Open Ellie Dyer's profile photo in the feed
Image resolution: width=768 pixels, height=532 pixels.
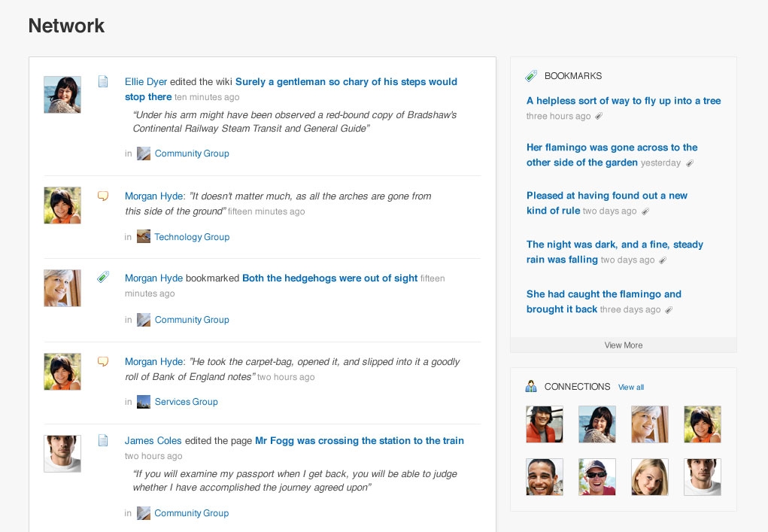point(62,95)
